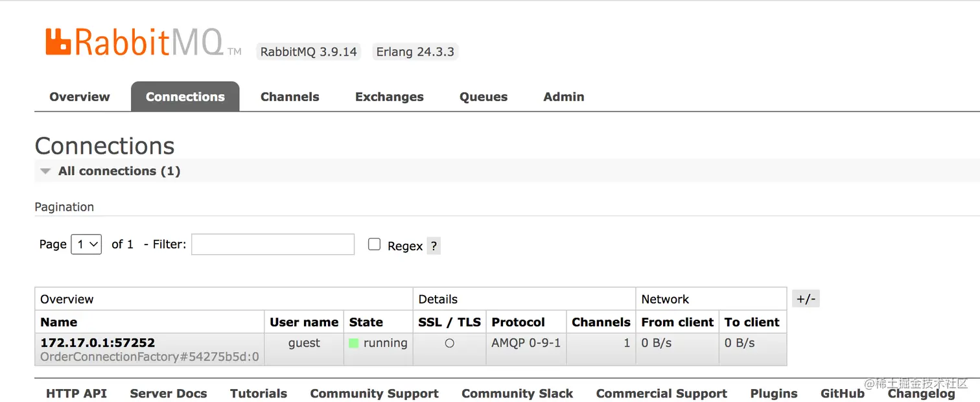Open connection 172.17.0.1:57252 details
980x402 pixels.
coord(98,343)
